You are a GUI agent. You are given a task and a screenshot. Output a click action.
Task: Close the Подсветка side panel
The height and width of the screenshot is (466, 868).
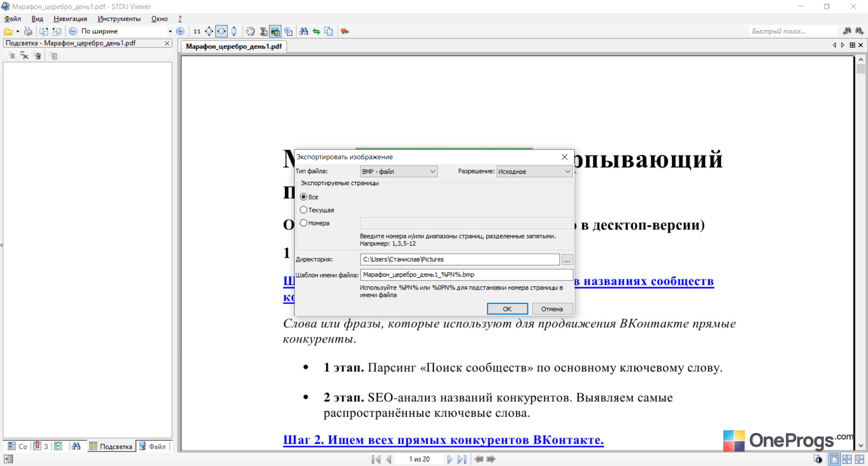point(167,43)
